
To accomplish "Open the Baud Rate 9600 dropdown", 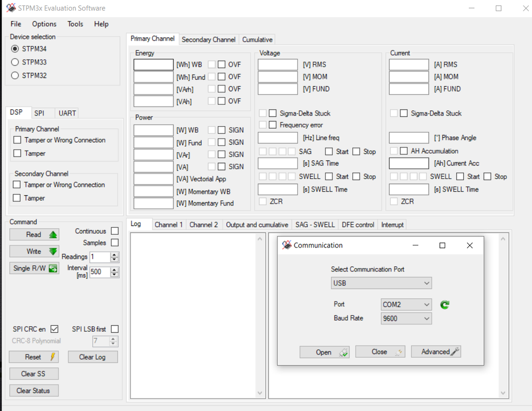I will coord(406,318).
